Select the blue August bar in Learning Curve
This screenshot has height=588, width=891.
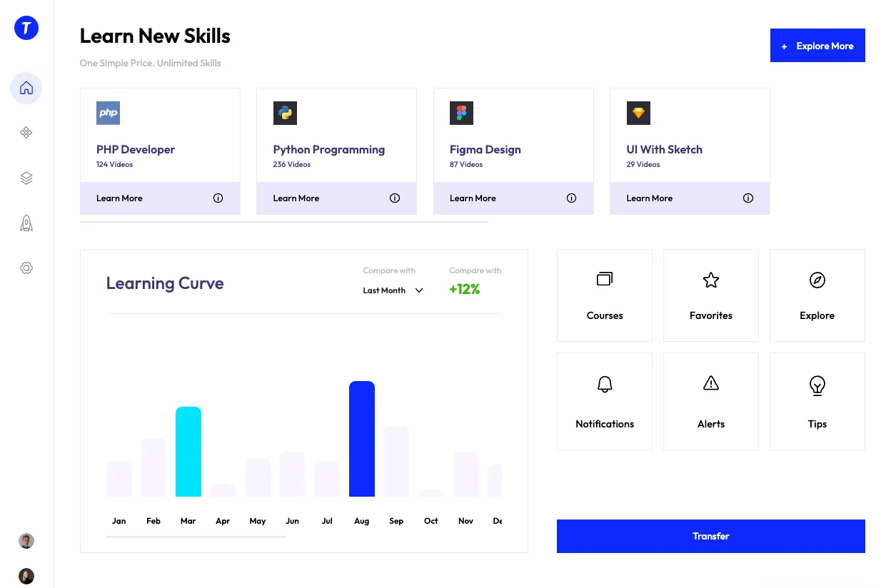(x=361, y=438)
